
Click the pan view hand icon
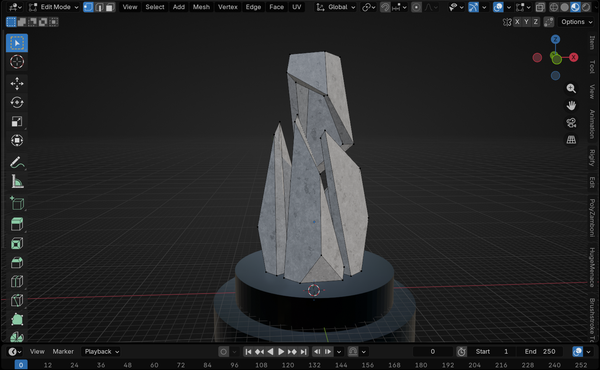pos(571,106)
